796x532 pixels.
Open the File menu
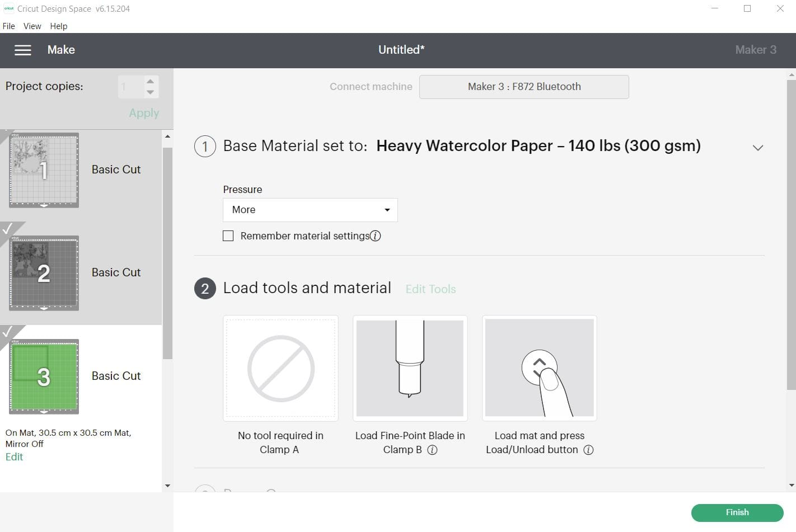[9, 26]
